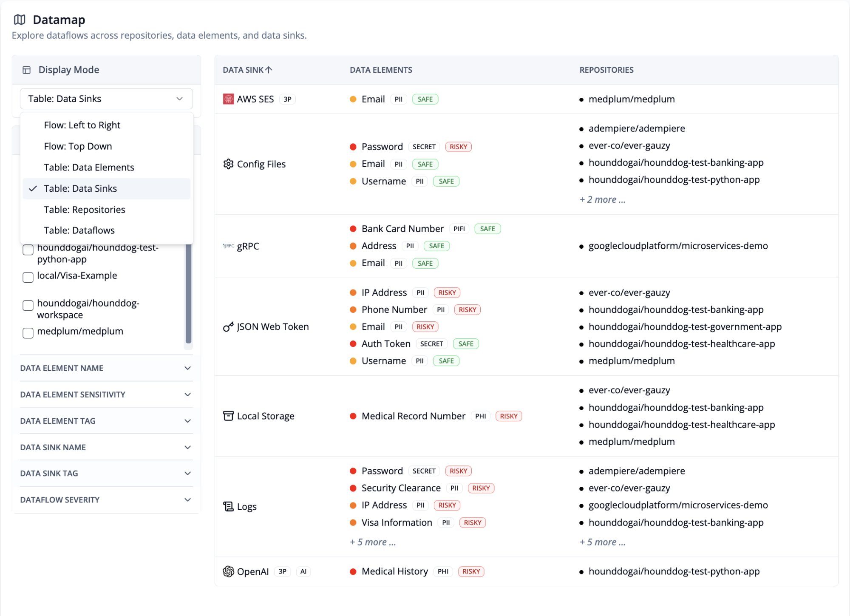Expand the Data Element Sensitivity filter
This screenshot has width=850, height=616.
[x=106, y=395]
